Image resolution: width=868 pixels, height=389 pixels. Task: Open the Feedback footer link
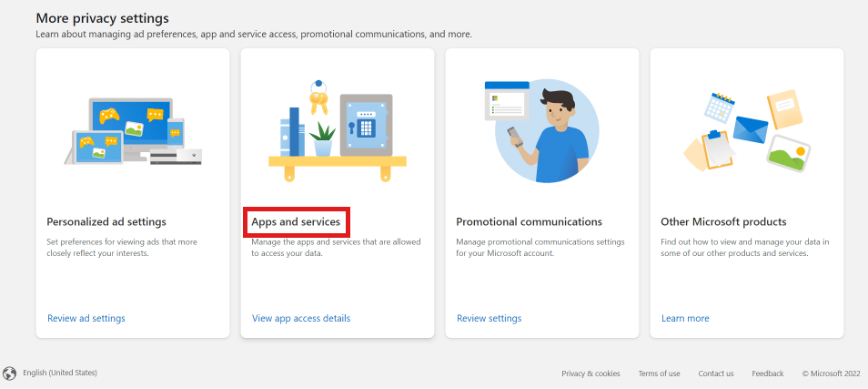pos(768,374)
